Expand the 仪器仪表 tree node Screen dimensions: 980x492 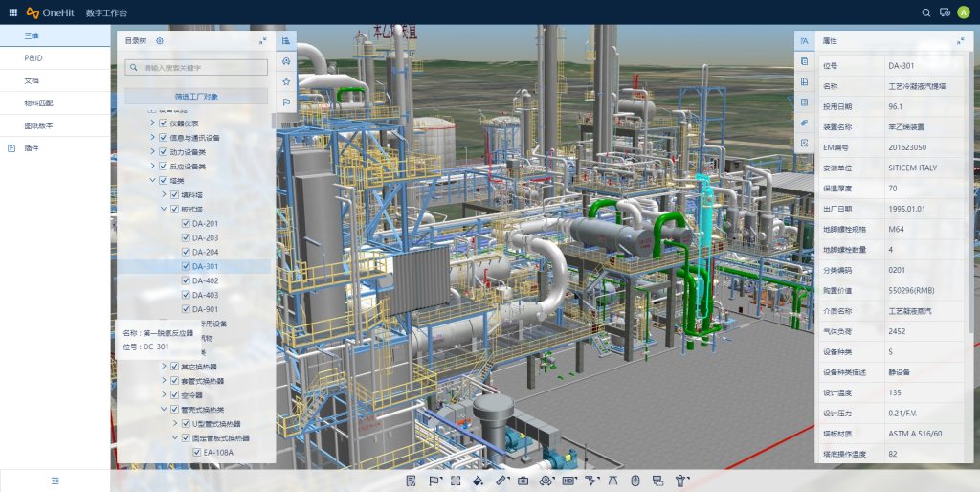pos(151,123)
